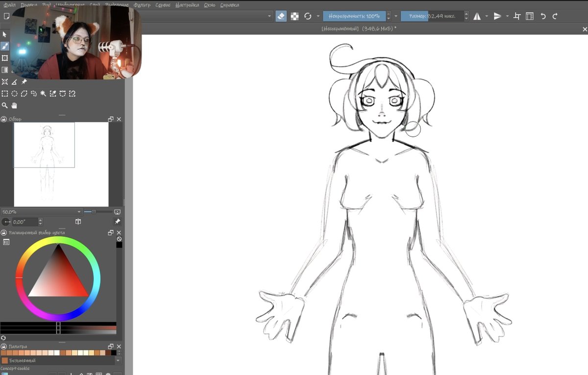Select the measure tool
Viewport: 588px width, 375px height.
pyautogui.click(x=15, y=82)
